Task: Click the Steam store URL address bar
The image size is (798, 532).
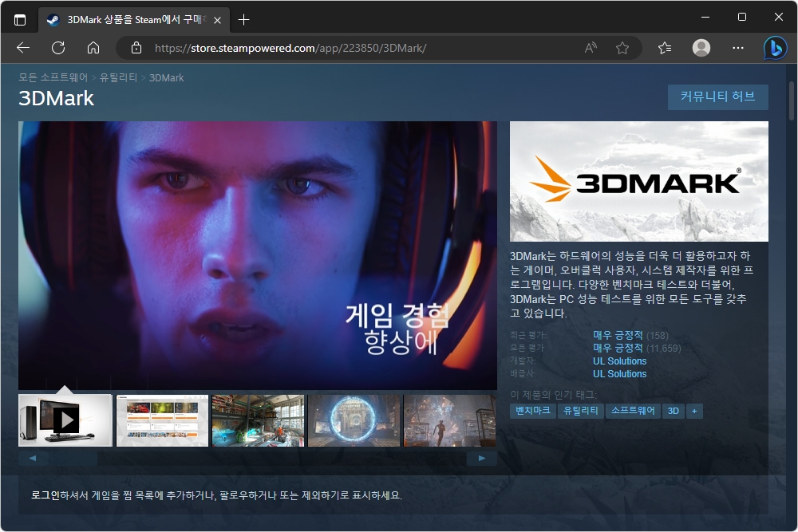Action: click(290, 48)
